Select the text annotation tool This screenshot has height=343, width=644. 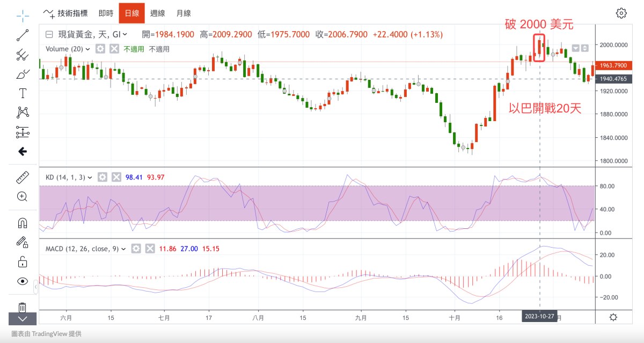23,93
